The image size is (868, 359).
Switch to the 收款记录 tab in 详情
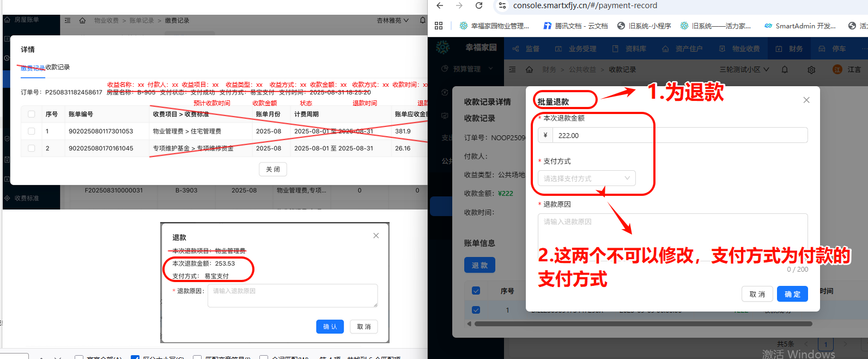click(x=58, y=67)
